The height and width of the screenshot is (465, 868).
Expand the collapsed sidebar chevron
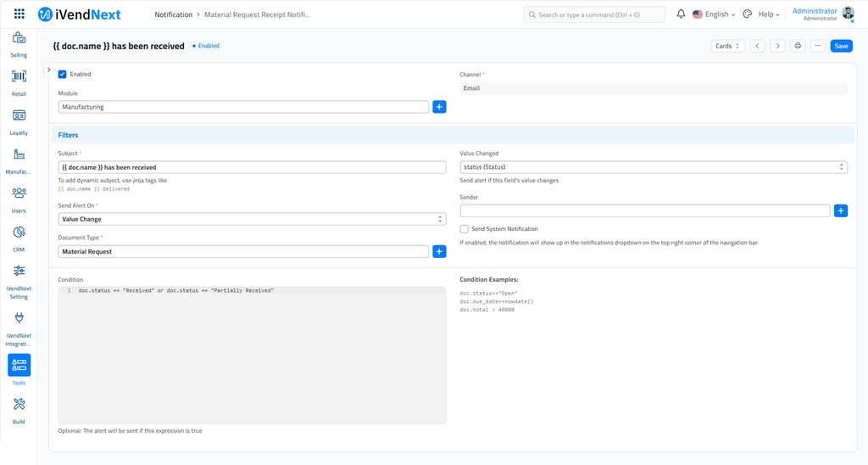click(x=48, y=70)
